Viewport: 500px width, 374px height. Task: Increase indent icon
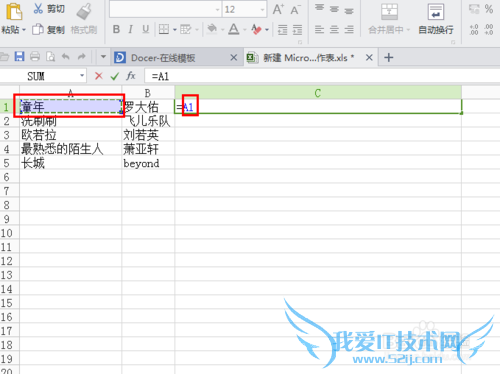[297, 30]
